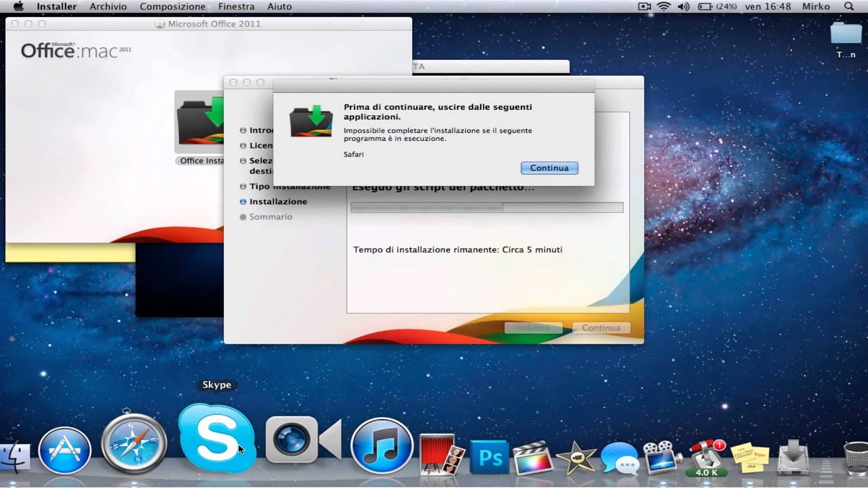Click Safari in the list of applications to quit
This screenshot has height=488, width=868.
(x=353, y=155)
